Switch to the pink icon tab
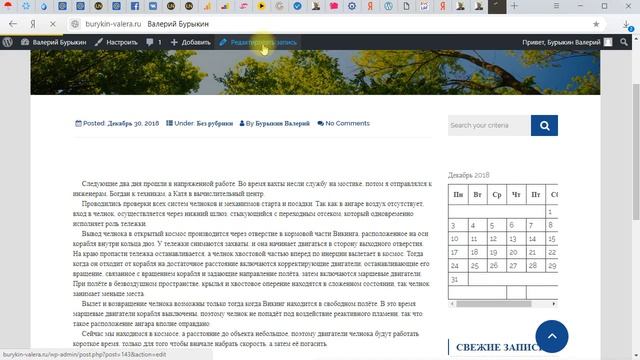 tap(334, 6)
